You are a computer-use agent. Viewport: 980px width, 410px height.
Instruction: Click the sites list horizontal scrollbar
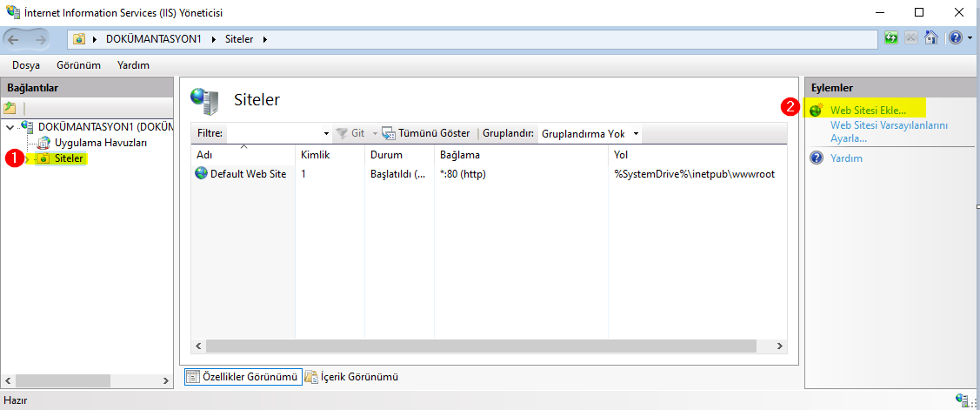481,346
